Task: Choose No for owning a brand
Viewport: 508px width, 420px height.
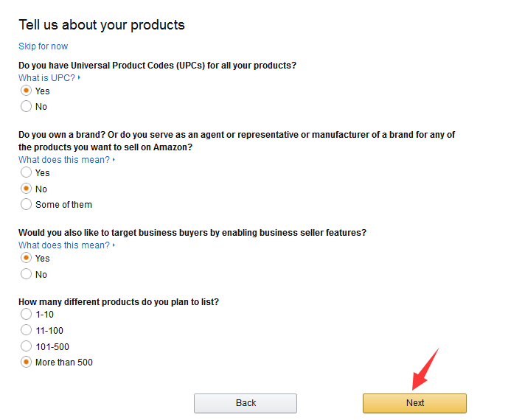Action: click(27, 189)
